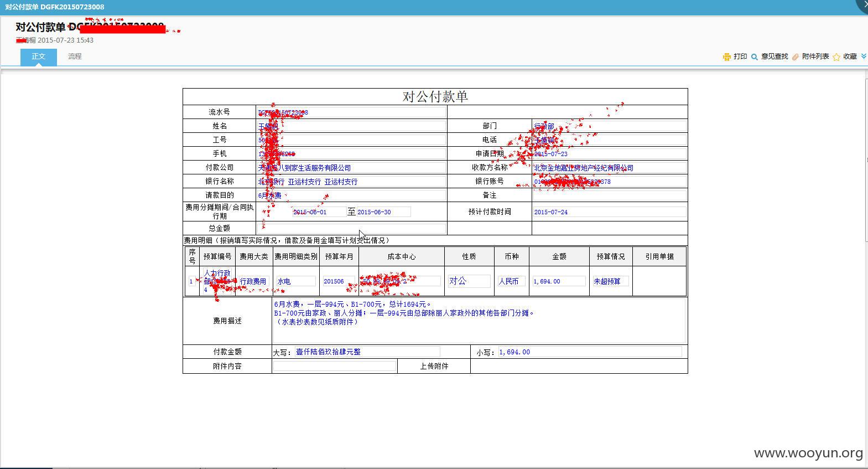Click the 水电 detail category field
The height and width of the screenshot is (469, 868).
point(296,281)
